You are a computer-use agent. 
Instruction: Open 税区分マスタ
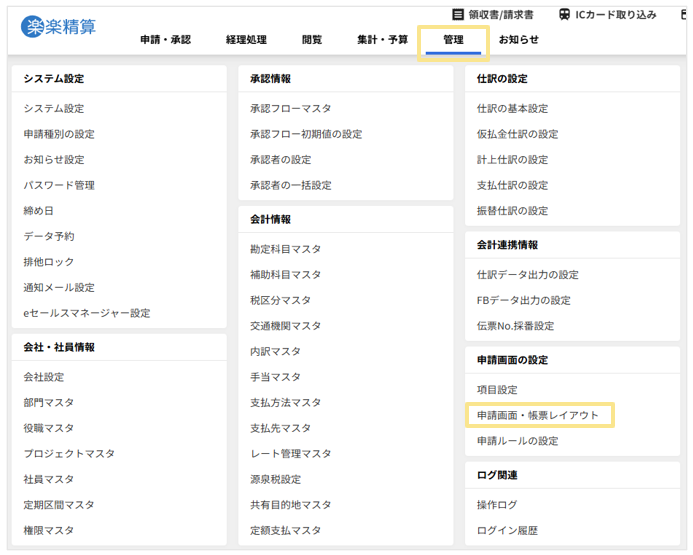point(281,300)
